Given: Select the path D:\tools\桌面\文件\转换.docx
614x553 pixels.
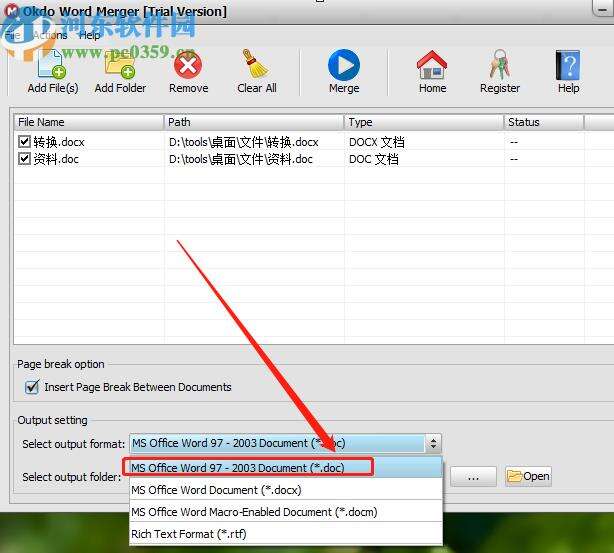Looking at the screenshot, I should click(x=244, y=142).
